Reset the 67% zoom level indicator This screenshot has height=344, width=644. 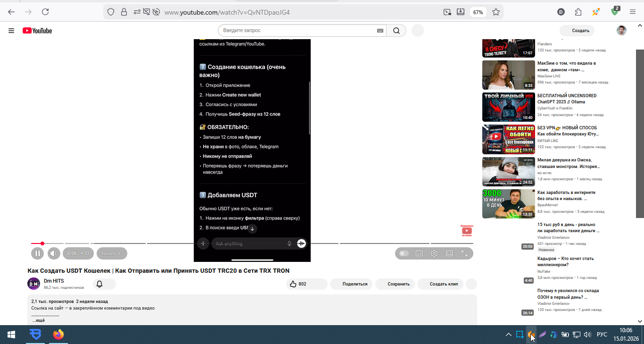click(x=478, y=12)
